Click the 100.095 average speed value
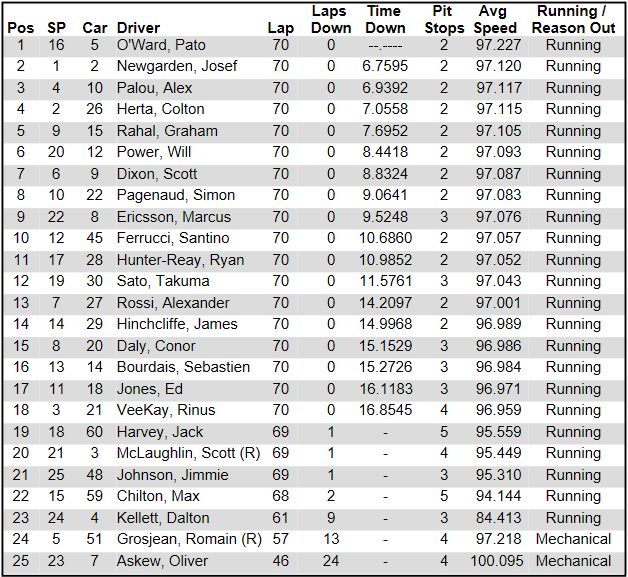Viewport: 628px width, 577px height. 498,561
